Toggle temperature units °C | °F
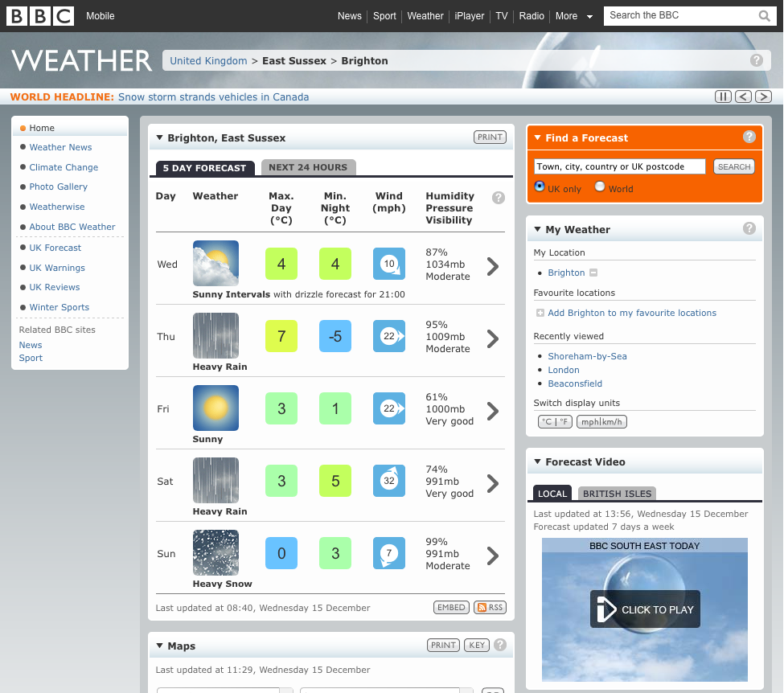The width and height of the screenshot is (784, 693). pyautogui.click(x=555, y=421)
